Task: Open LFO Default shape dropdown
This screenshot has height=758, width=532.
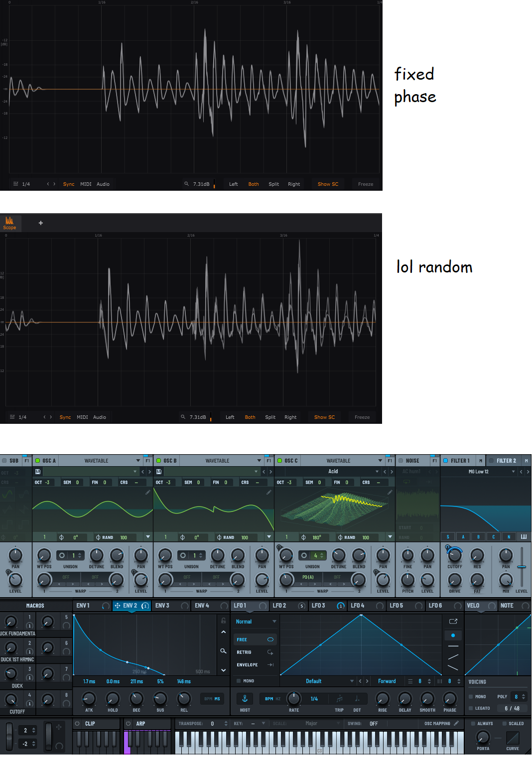Action: [318, 681]
